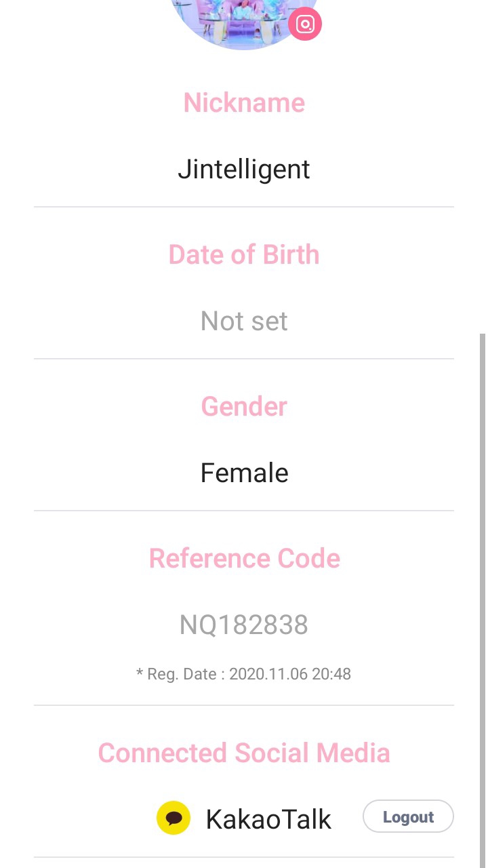
Task: Tap the divider line under the nickname
Action: (x=244, y=207)
